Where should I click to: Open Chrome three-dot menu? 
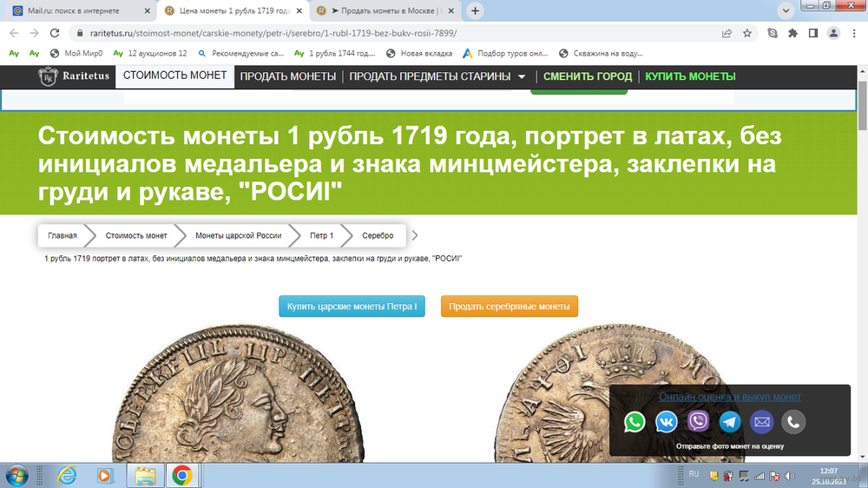[854, 33]
